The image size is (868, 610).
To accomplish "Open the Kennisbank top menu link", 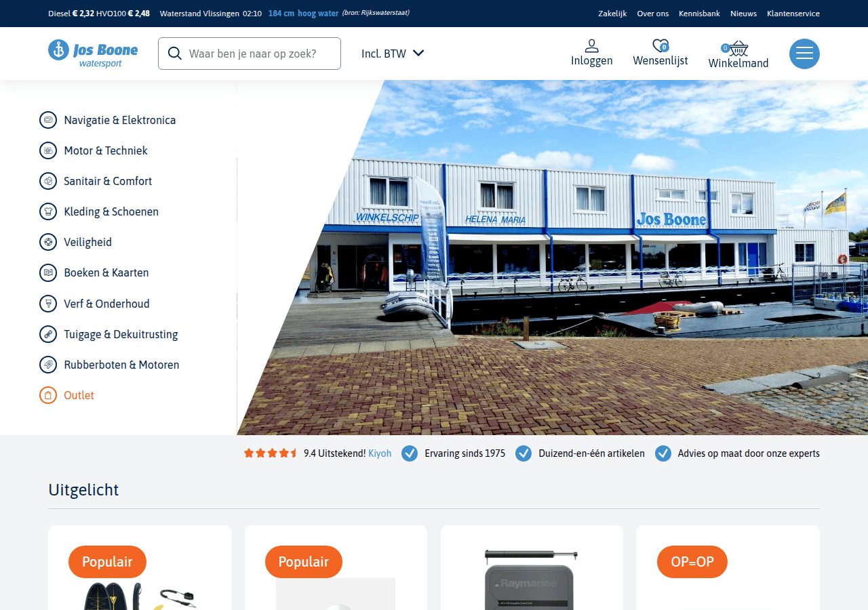I will 699,14.
